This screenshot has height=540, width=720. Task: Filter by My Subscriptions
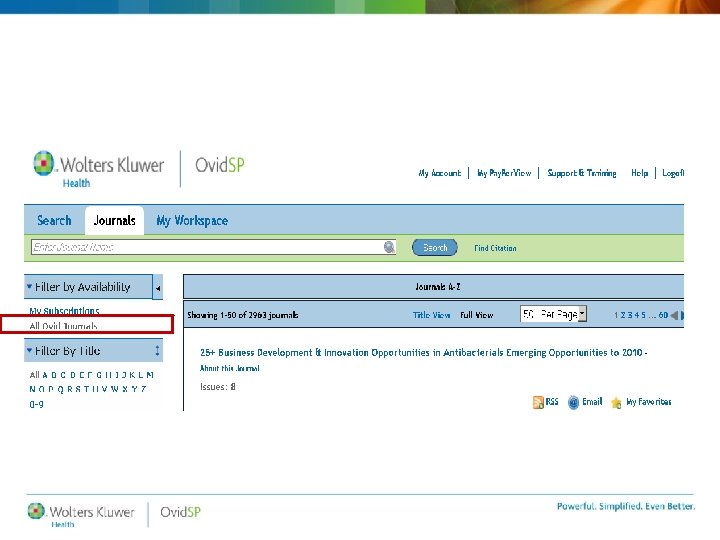64,311
